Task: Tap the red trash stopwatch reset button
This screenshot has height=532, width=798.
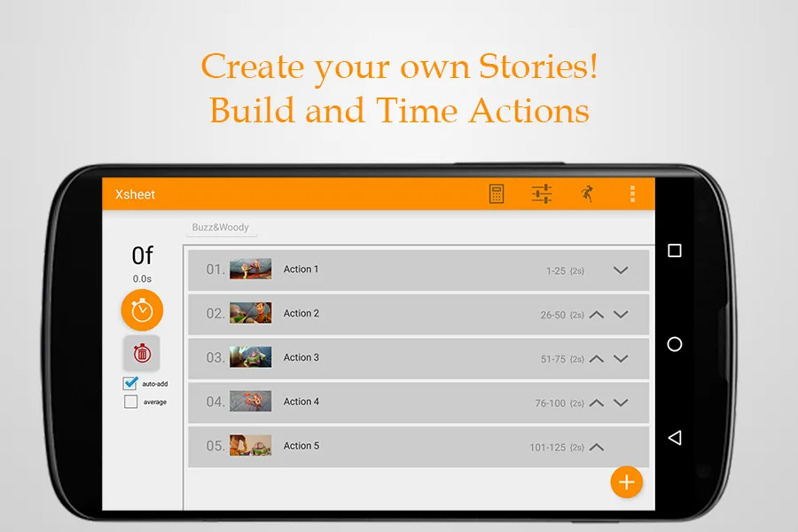Action: (142, 353)
